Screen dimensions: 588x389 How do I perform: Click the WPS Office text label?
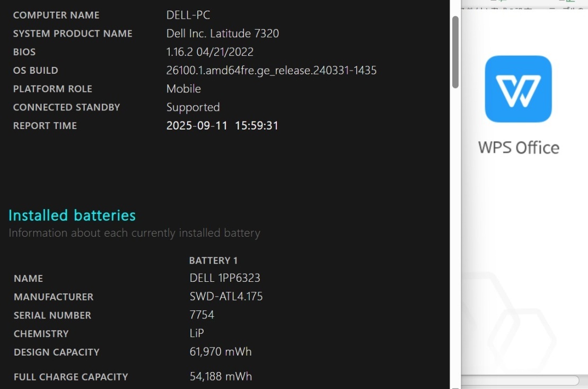519,147
